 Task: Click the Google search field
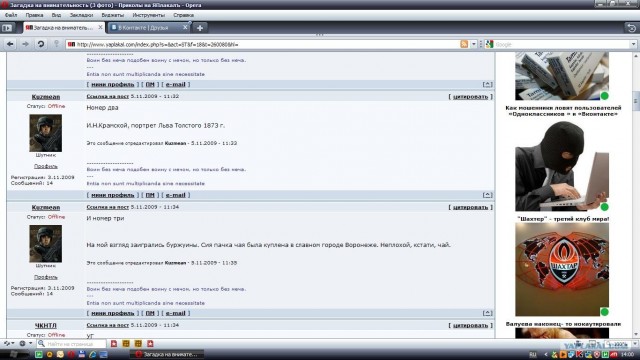coord(562,44)
